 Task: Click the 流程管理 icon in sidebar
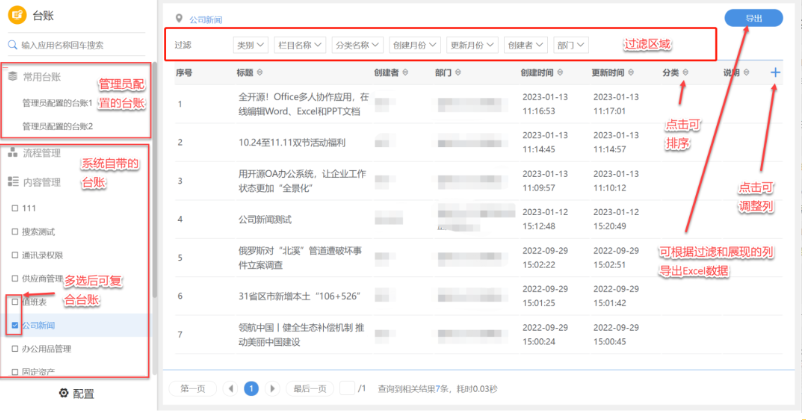pos(13,153)
